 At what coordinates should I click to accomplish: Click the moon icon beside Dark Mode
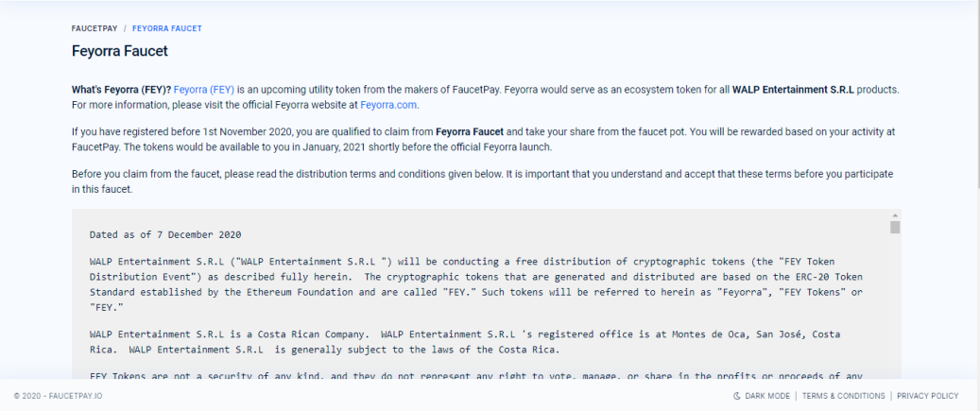[x=736, y=396]
